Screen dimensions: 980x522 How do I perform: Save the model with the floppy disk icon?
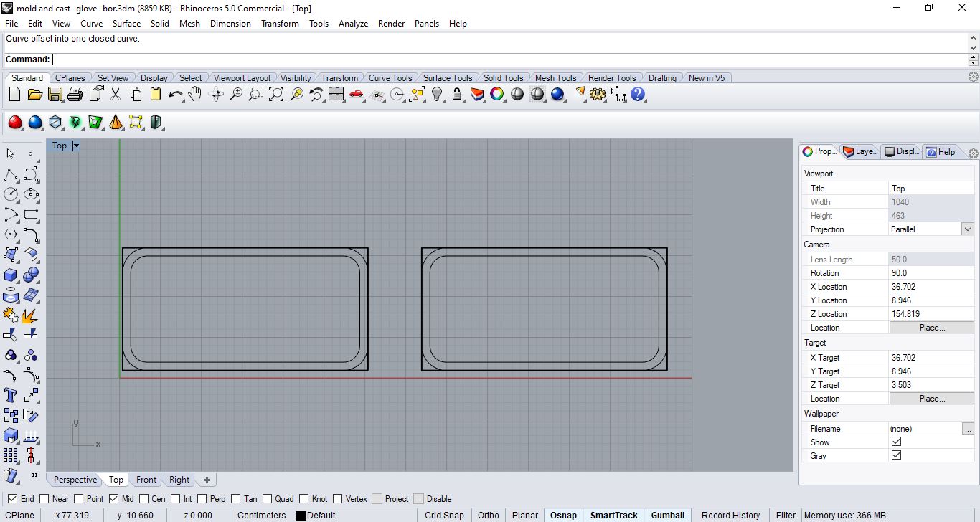point(55,94)
